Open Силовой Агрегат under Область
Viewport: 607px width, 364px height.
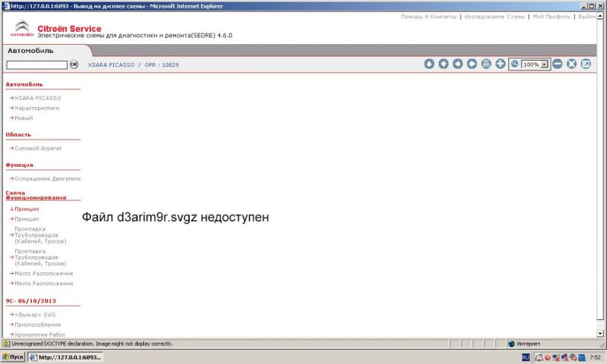click(38, 149)
